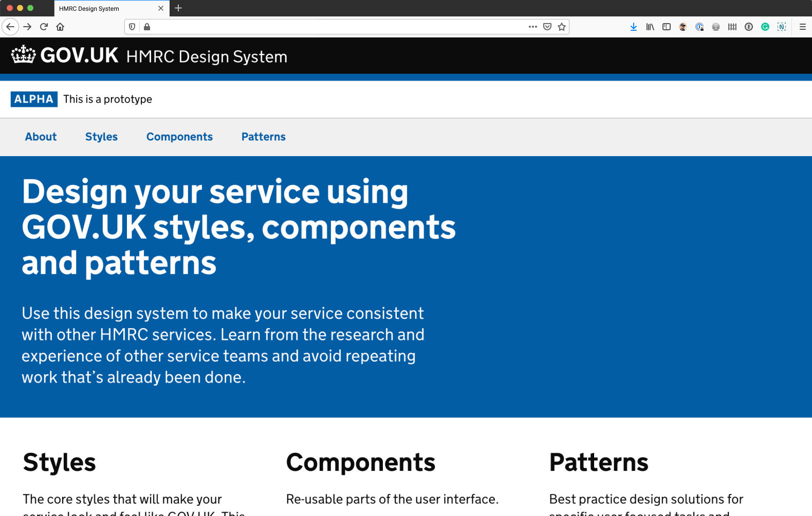Bookmark this page with the star icon
This screenshot has width=812, height=516.
click(562, 27)
